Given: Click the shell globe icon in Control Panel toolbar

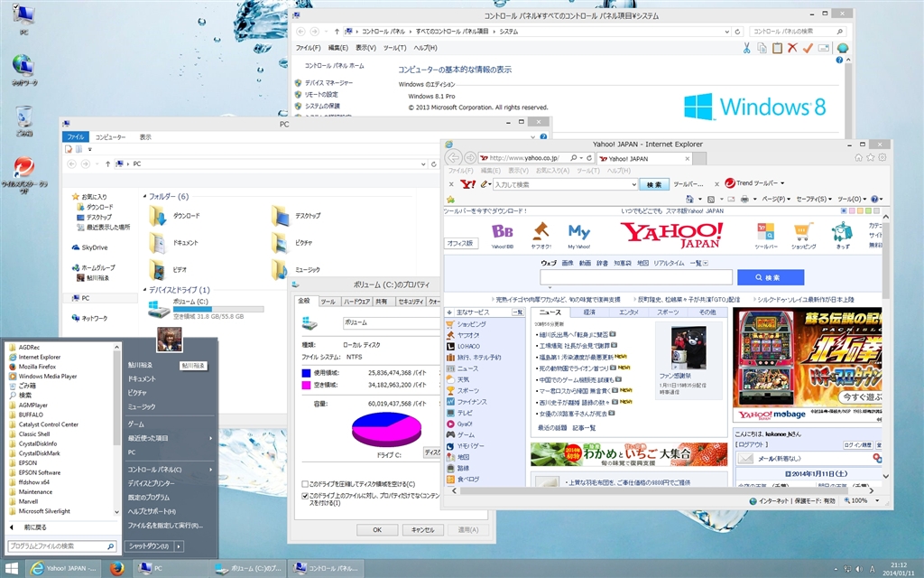Looking at the screenshot, I should tap(843, 48).
